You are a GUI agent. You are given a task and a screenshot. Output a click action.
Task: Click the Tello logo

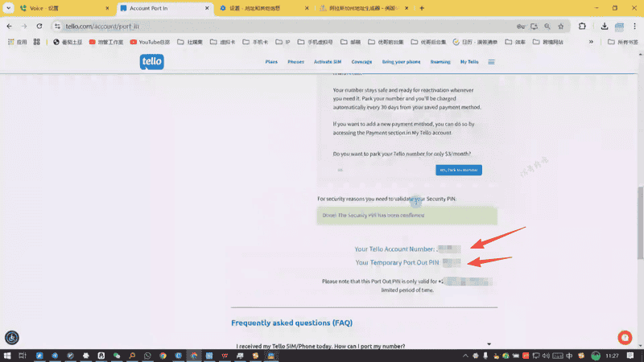(x=151, y=62)
